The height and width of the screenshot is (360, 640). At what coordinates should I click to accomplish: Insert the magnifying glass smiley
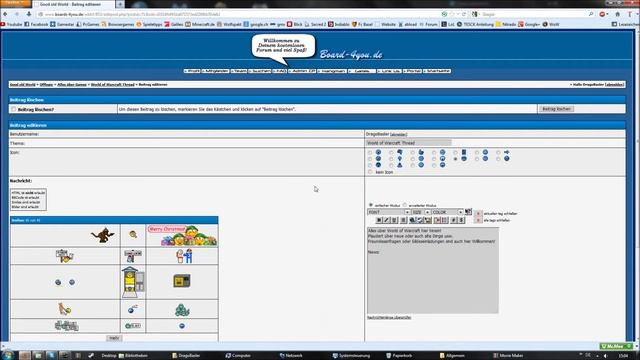point(133,235)
